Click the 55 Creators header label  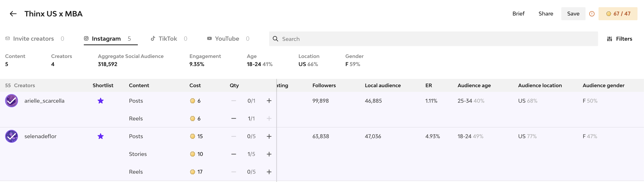(20, 85)
